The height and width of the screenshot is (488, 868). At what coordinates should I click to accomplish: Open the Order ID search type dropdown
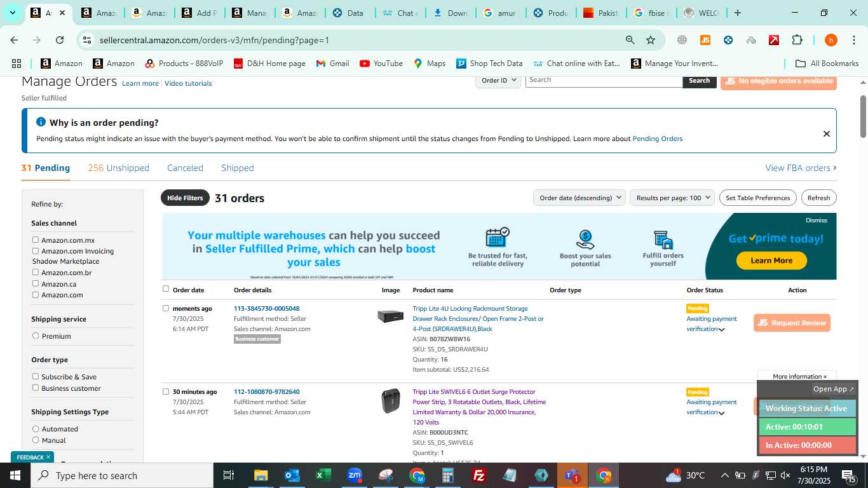(x=498, y=81)
